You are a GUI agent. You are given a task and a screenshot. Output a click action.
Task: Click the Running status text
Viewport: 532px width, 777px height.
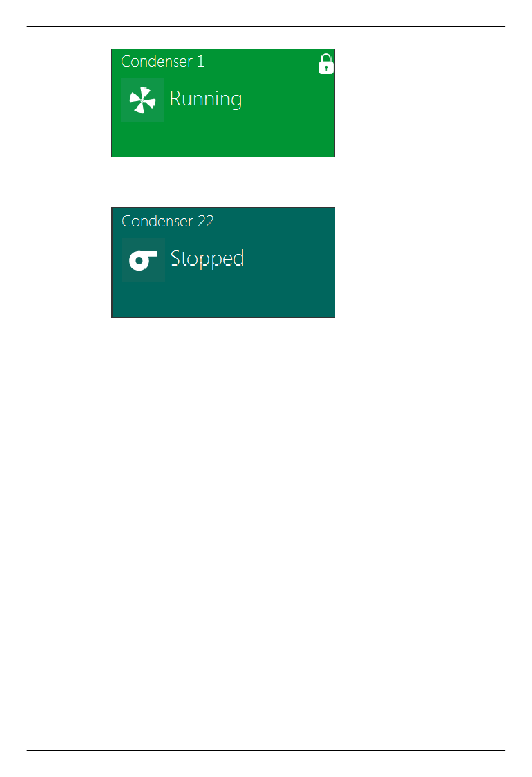206,99
